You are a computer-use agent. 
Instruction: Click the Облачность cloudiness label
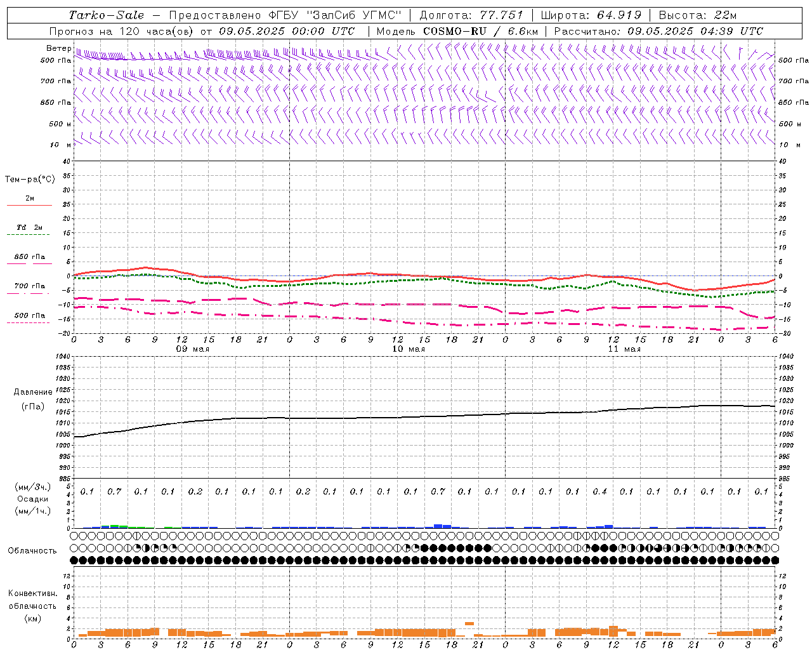coord(32,550)
